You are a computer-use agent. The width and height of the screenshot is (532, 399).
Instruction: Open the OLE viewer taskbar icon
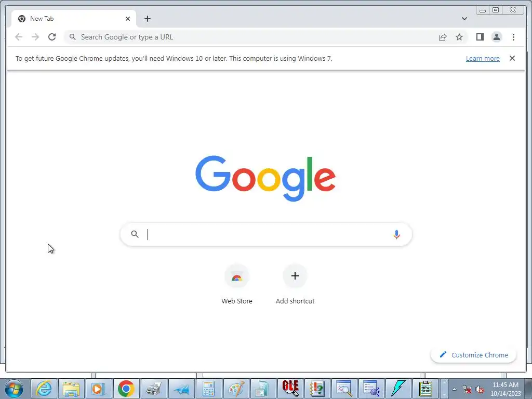291,389
